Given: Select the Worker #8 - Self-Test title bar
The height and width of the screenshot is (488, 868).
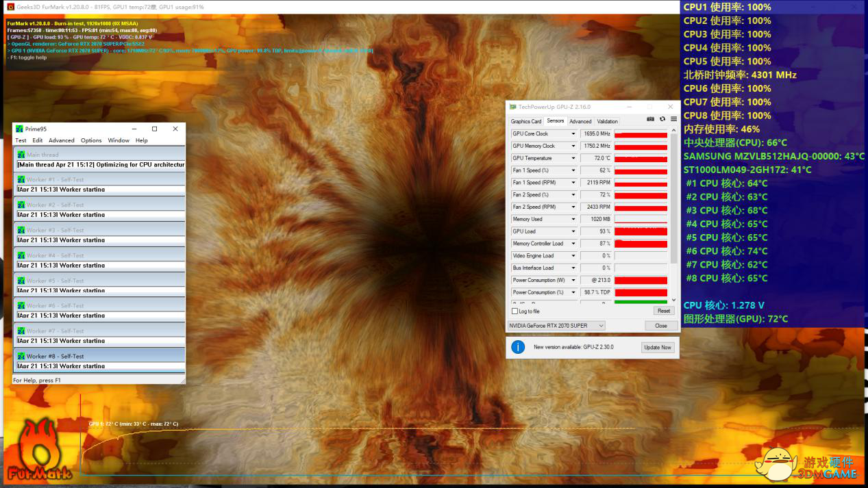Looking at the screenshot, I should (99, 356).
